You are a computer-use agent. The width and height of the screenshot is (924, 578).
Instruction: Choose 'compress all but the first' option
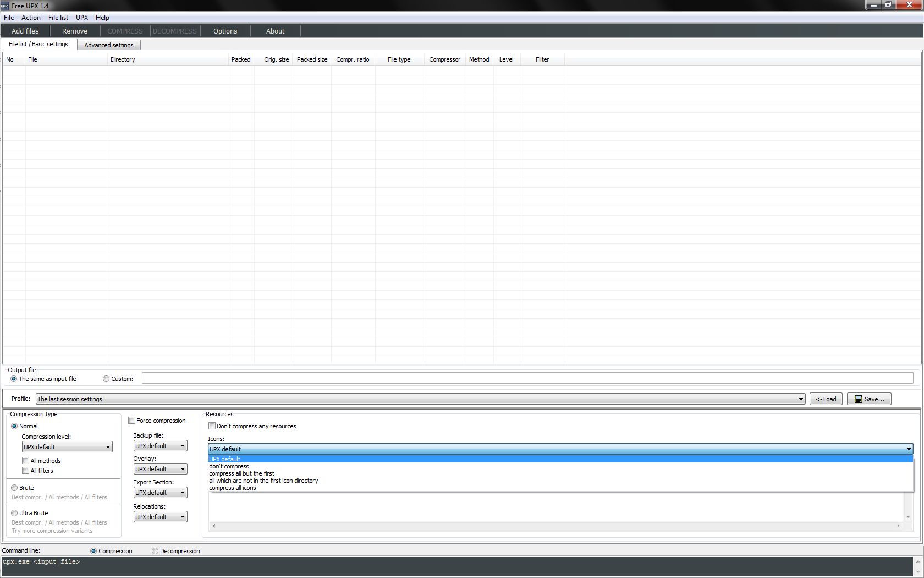pos(560,473)
